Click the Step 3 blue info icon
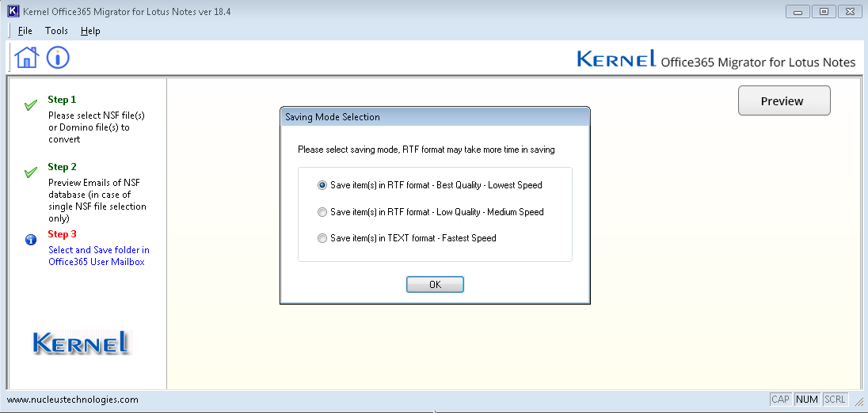The width and height of the screenshot is (868, 413). [x=31, y=240]
